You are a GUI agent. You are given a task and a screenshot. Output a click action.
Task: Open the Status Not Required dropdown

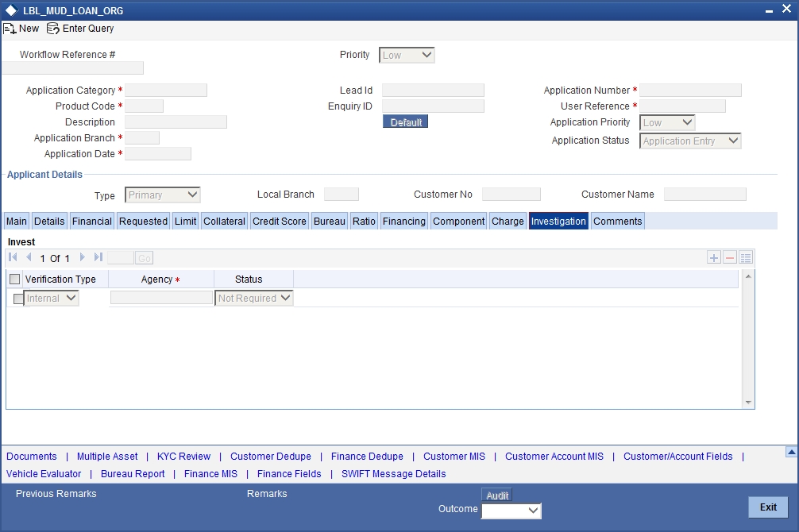[254, 298]
